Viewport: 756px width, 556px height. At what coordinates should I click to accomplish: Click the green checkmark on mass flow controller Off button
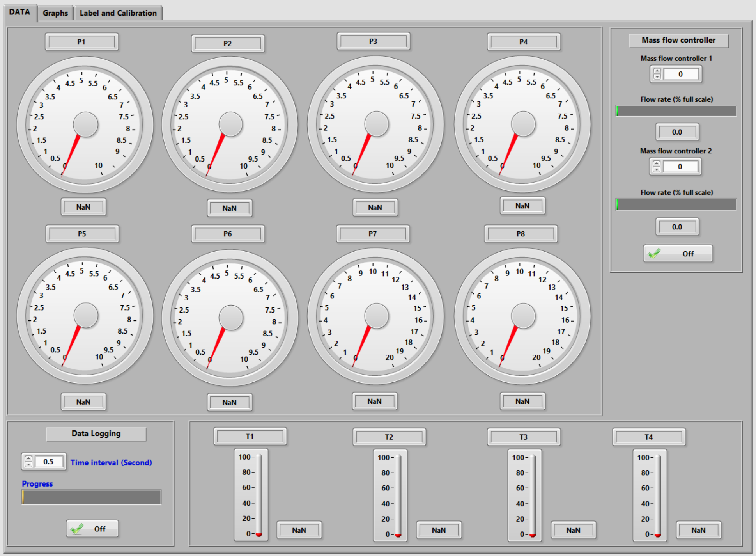[655, 254]
